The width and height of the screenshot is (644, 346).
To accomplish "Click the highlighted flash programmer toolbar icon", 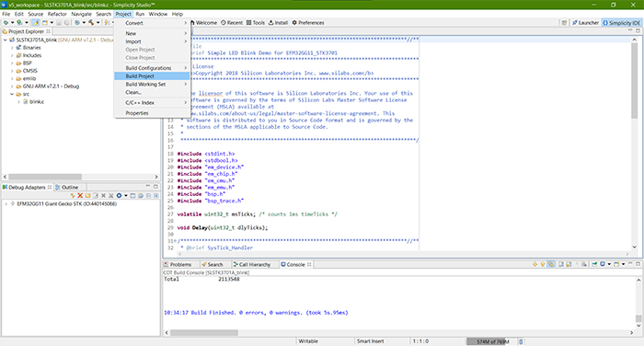I will (x=36, y=23).
